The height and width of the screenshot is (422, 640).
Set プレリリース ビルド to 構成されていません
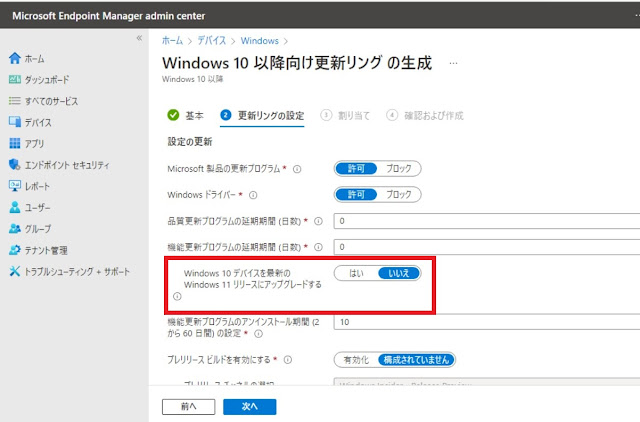[416, 360]
